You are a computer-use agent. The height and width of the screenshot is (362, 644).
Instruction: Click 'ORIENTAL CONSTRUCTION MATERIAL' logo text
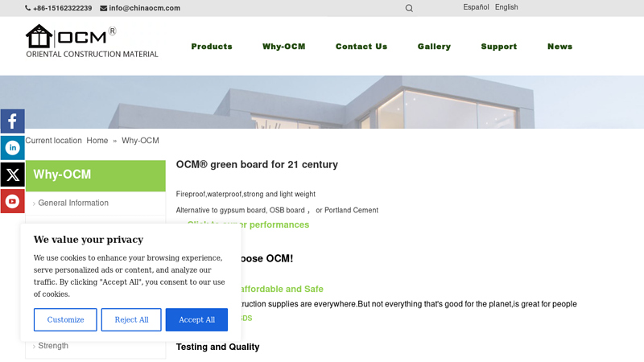click(92, 54)
